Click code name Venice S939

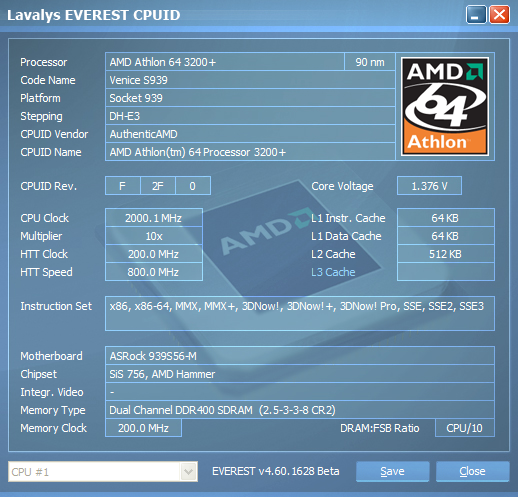click(250, 80)
